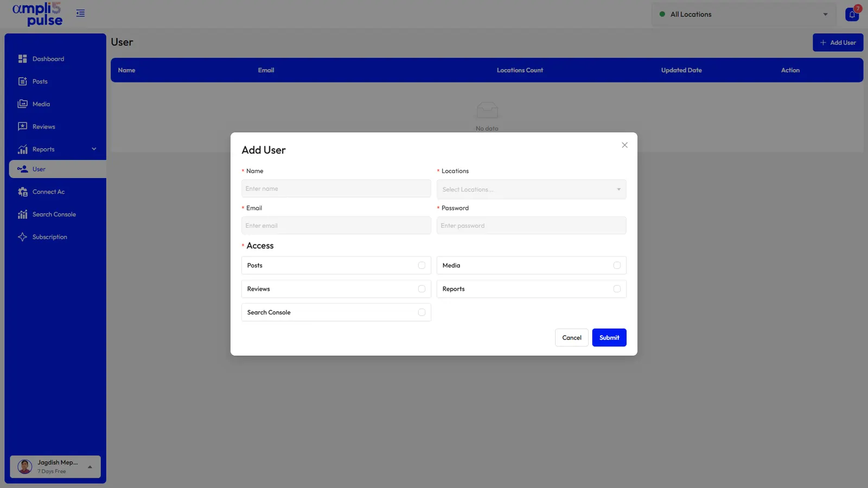The width and height of the screenshot is (868, 488).
Task: Focus the Enter email field
Action: [336, 226]
